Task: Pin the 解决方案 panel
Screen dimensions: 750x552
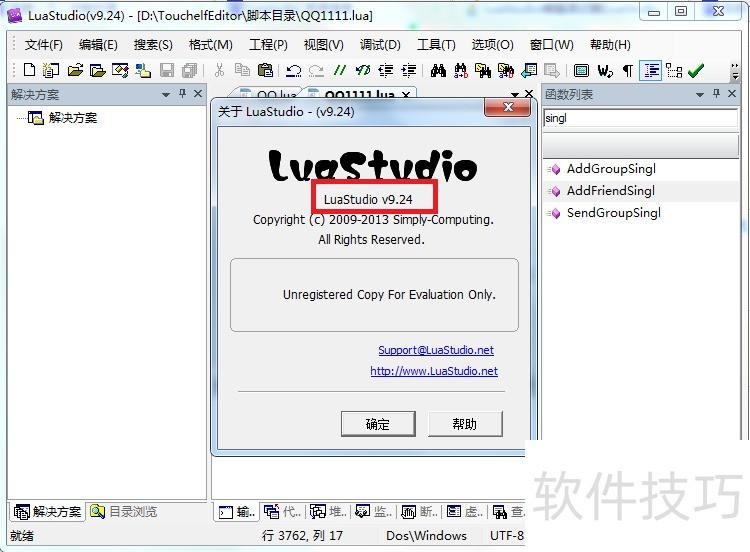Action: 182,94
